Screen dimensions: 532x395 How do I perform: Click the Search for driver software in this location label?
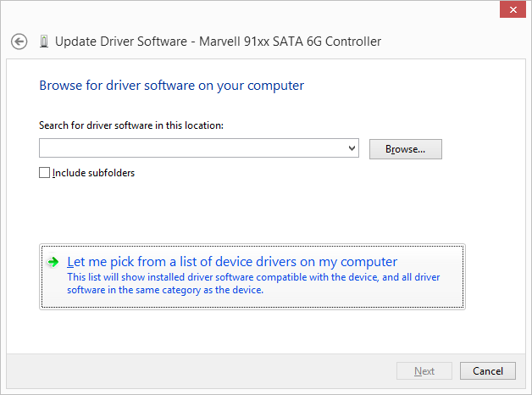click(x=131, y=125)
